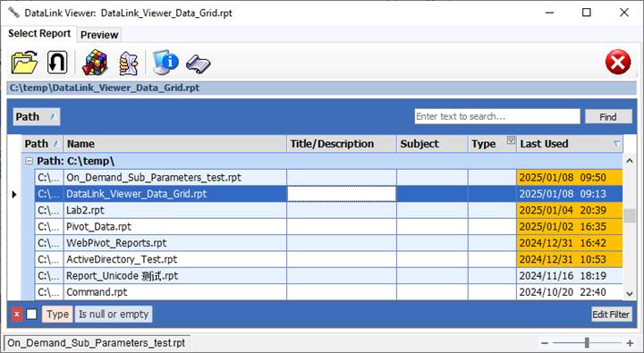Click the Edit Filter button
This screenshot has height=353, width=644.
pyautogui.click(x=611, y=315)
